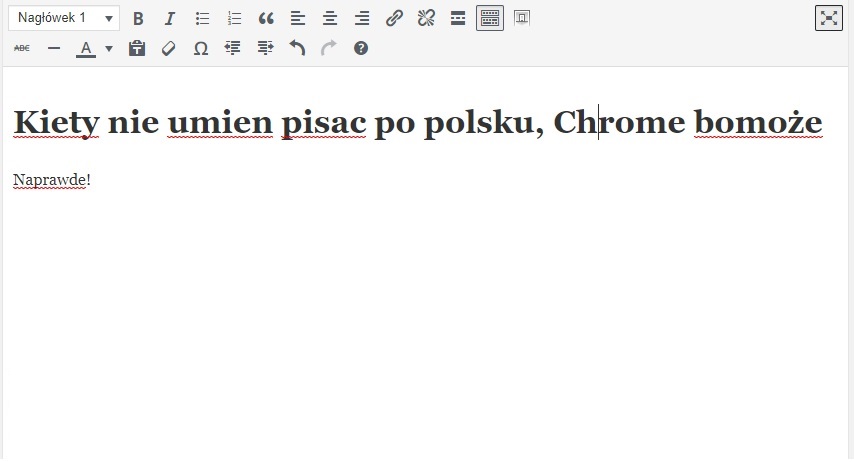Screen dimensions: 854x462
Task: Remove link with the broken chain icon
Action: pos(426,18)
